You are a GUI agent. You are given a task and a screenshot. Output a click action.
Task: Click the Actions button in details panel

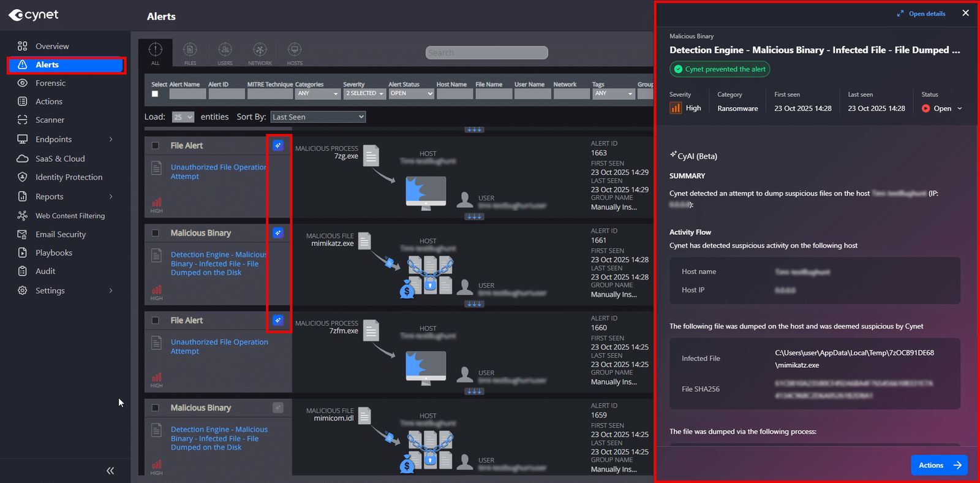[x=938, y=465]
